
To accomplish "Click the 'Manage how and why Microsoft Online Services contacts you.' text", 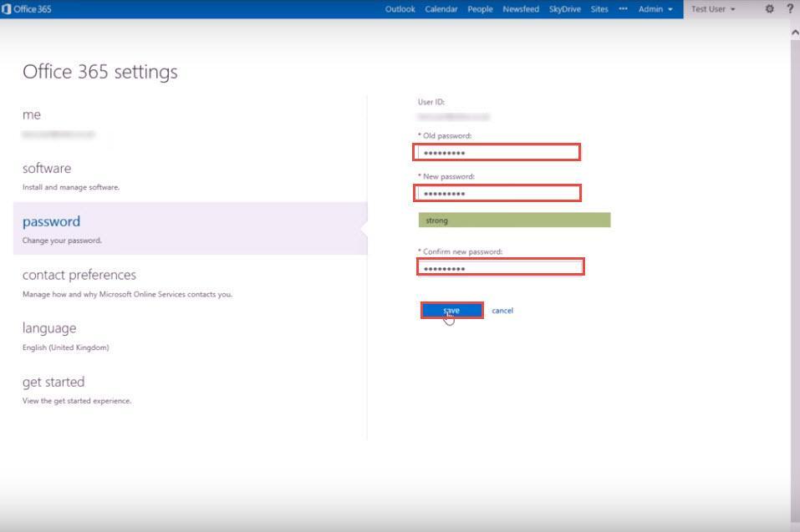I will coord(127,295).
